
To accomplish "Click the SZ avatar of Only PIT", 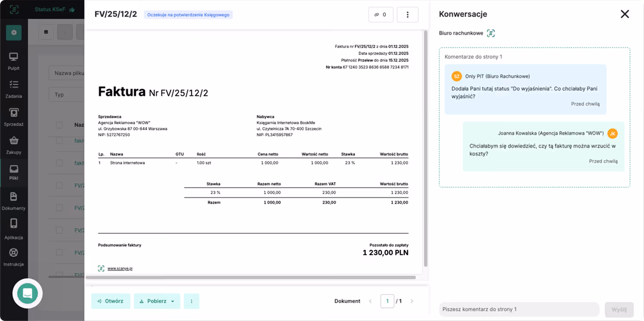I will click(457, 76).
